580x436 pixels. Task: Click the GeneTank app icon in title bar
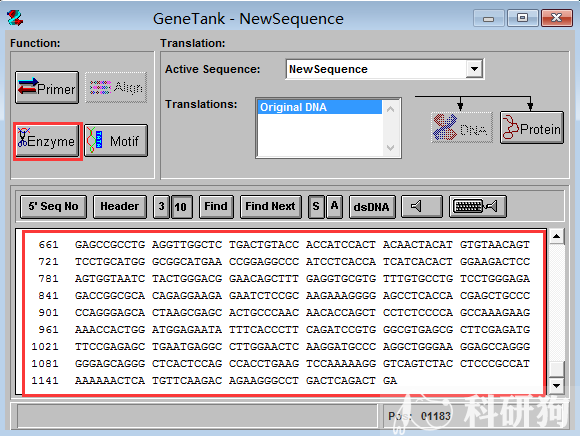[15, 18]
